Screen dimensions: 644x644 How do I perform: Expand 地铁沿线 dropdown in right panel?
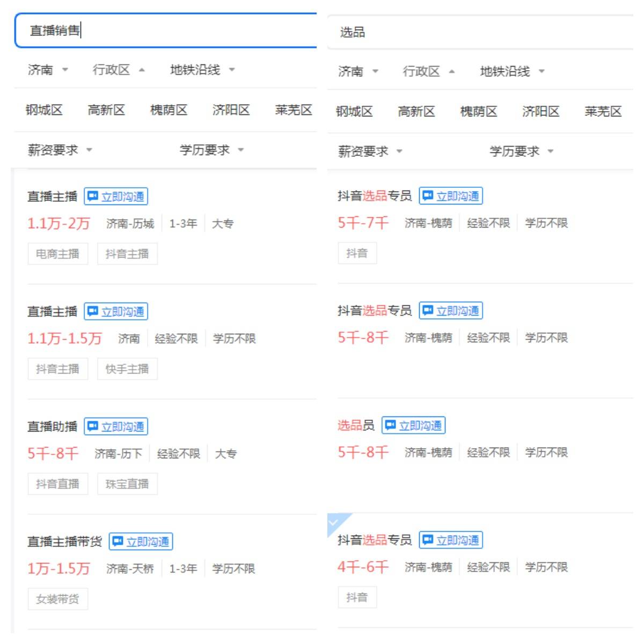[x=512, y=71]
